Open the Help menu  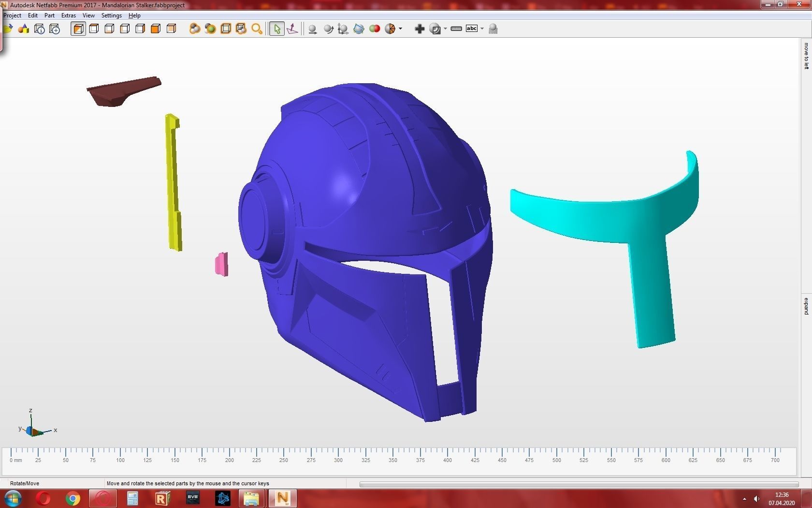pyautogui.click(x=134, y=15)
